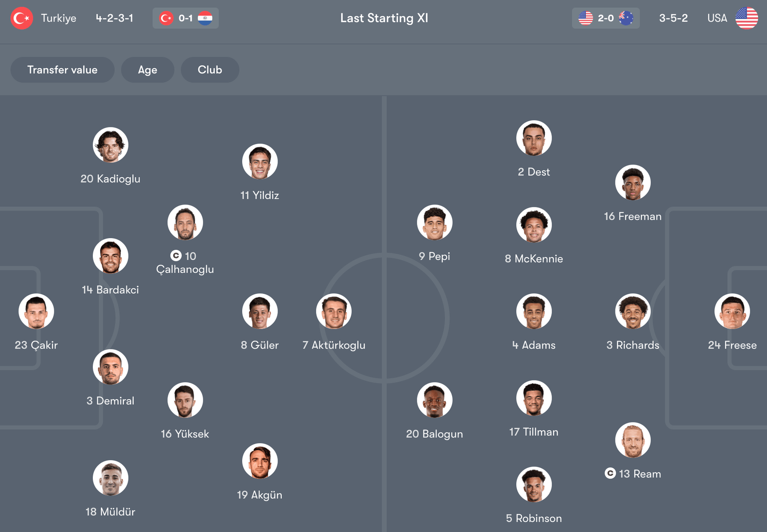
Task: Toggle the Transfer value filter
Action: pos(62,70)
